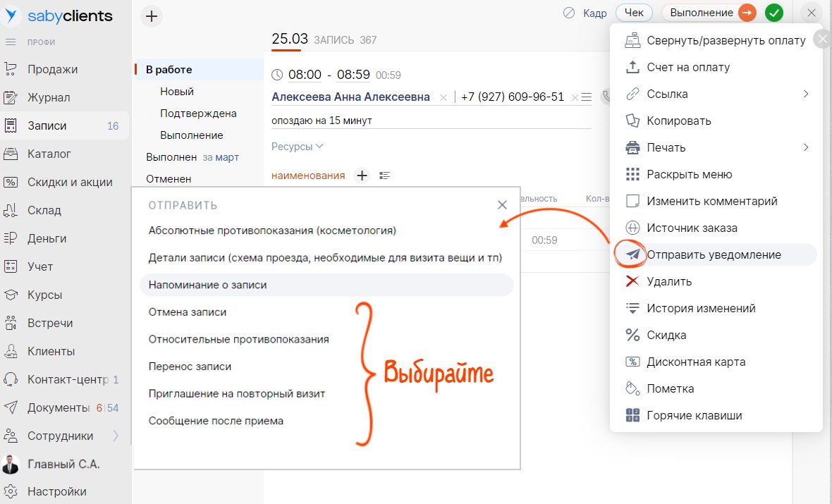Open Настройки gear in sidebar
This screenshot has width=832, height=504.
pos(56,491)
